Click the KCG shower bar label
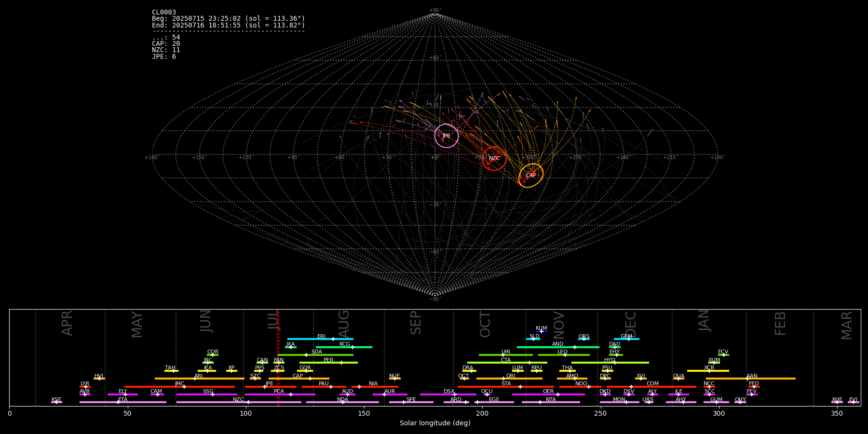868x434 pixels. (345, 344)
